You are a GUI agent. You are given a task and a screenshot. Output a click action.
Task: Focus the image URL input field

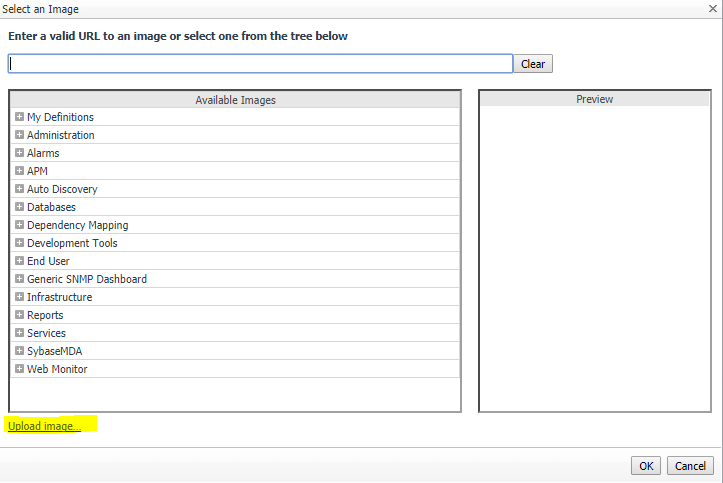pos(260,64)
